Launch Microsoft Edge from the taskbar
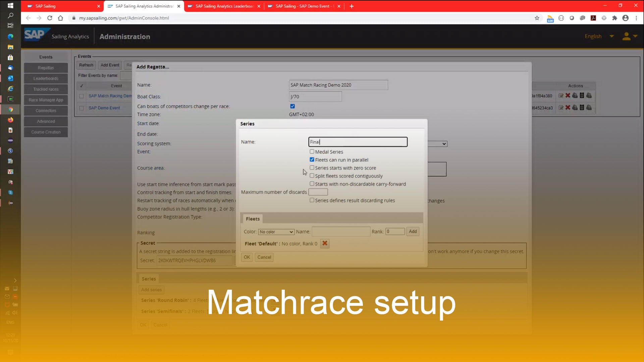 tap(10, 37)
